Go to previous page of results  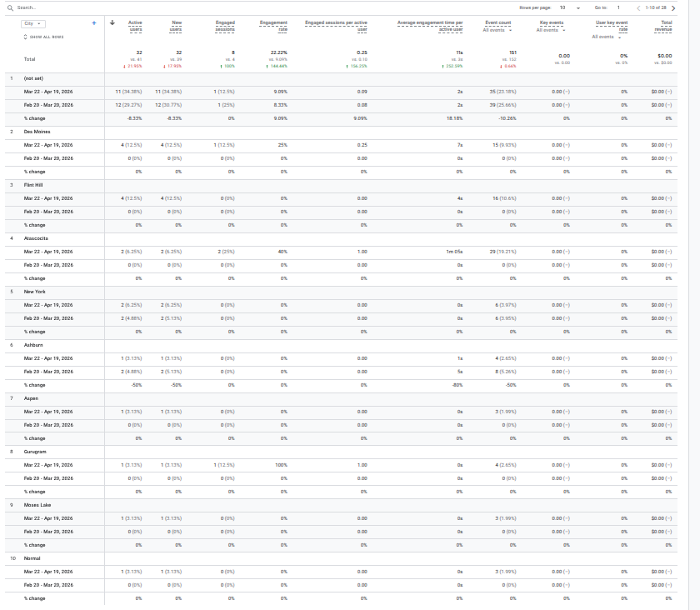pyautogui.click(x=638, y=7)
